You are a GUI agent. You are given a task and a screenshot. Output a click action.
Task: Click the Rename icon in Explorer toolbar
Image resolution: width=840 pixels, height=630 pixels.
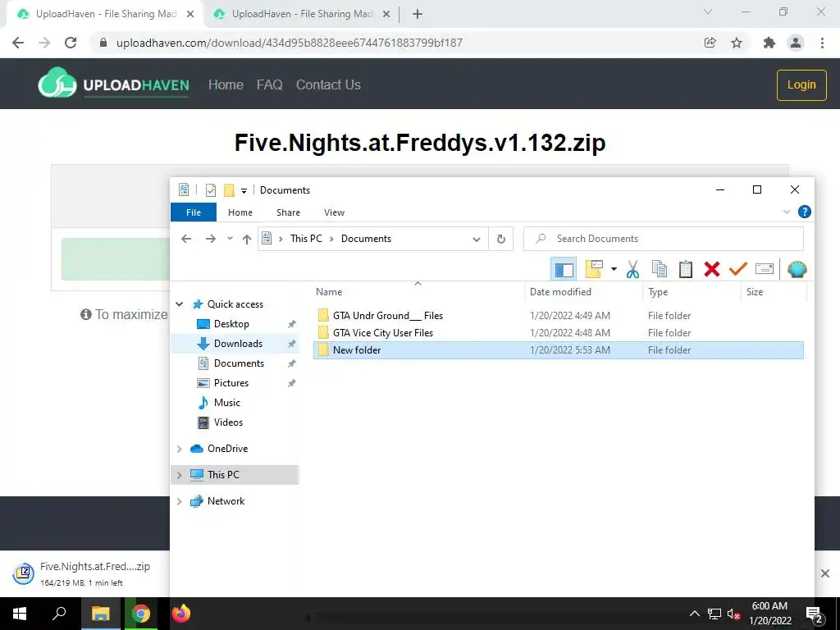click(765, 269)
